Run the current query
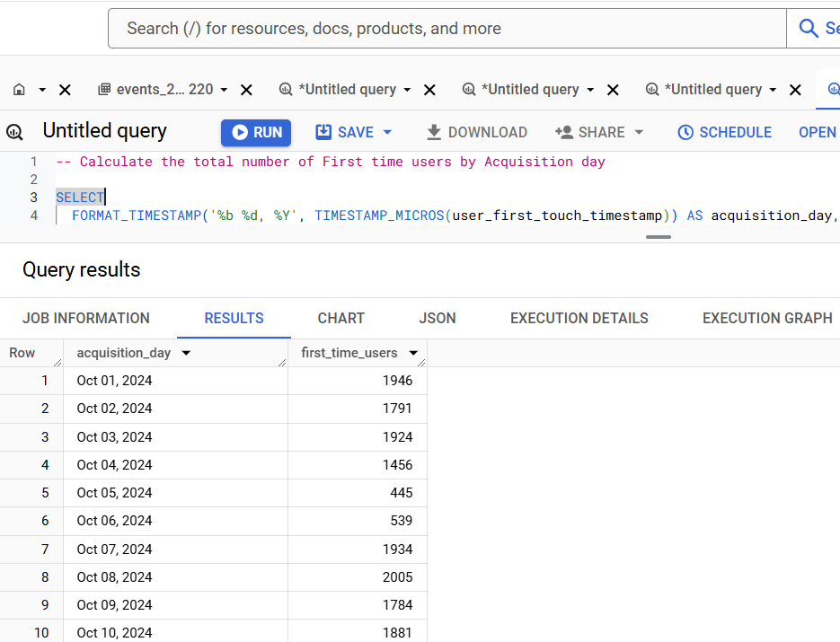This screenshot has width=840, height=642. (x=255, y=132)
